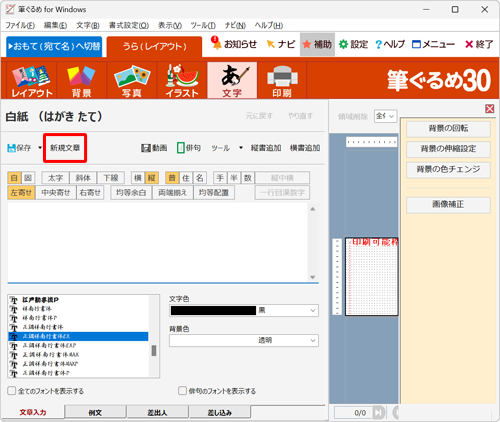Open ヘルプ with the blue question mark icon
The image size is (500, 422).
pos(390,44)
